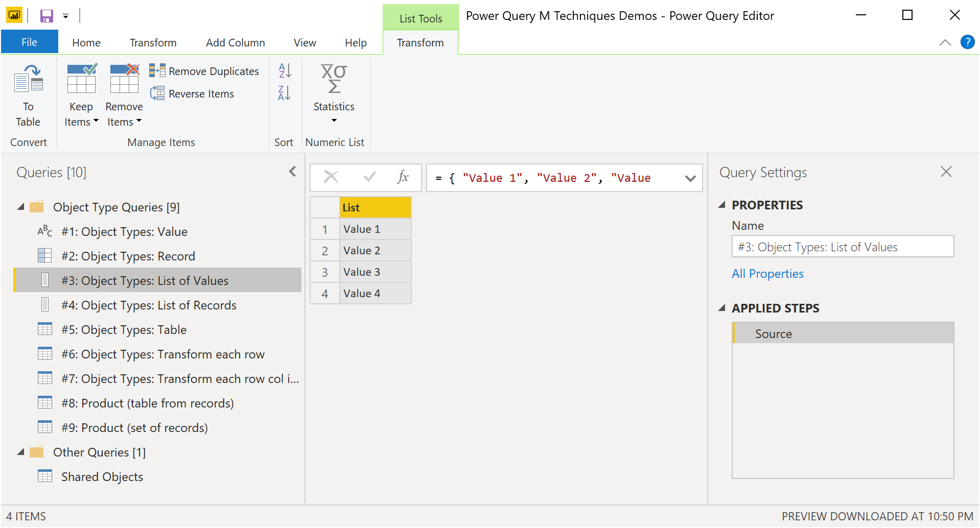Sort the list ascending

pos(284,70)
